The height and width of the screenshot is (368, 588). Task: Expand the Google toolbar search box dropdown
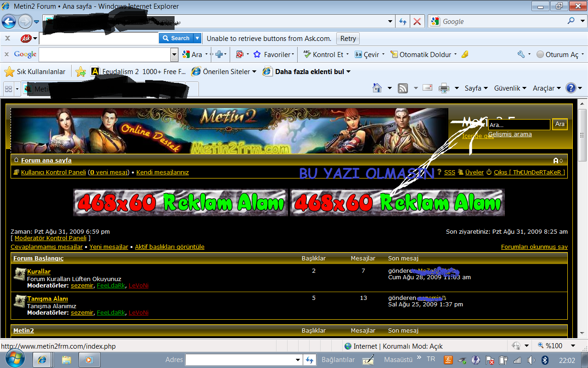pyautogui.click(x=174, y=54)
